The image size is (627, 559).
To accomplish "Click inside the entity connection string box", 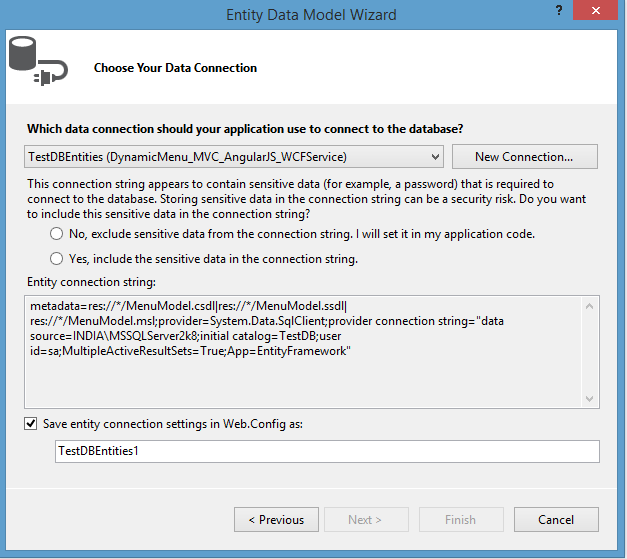I will tap(300, 350).
